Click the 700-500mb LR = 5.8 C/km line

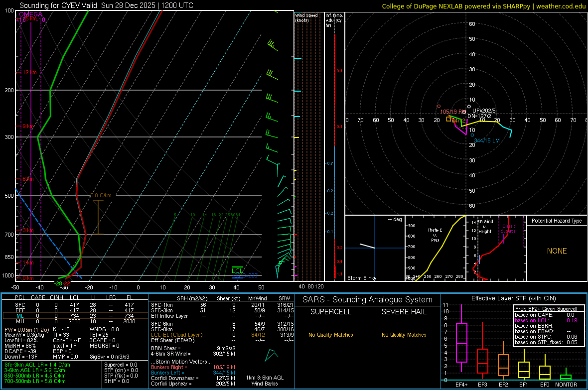point(35,381)
